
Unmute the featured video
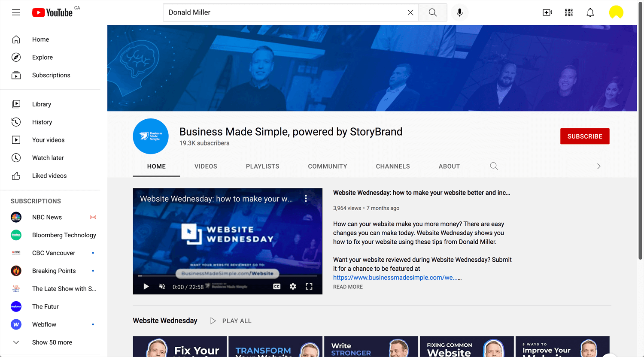coord(162,287)
